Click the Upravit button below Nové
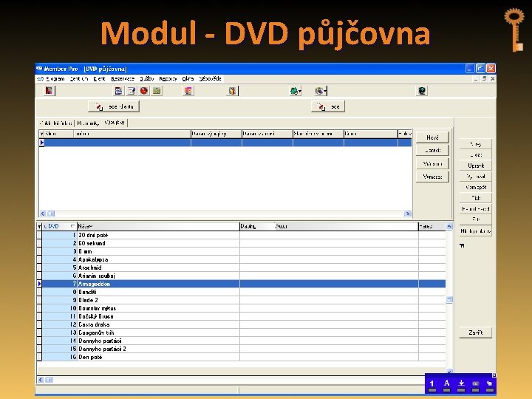 pyautogui.click(x=432, y=150)
